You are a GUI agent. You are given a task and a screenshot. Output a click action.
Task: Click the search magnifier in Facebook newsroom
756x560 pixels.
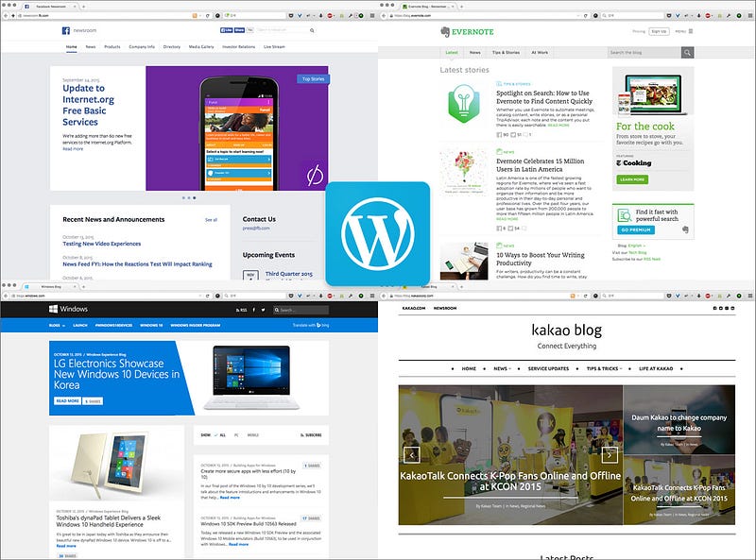tap(312, 30)
